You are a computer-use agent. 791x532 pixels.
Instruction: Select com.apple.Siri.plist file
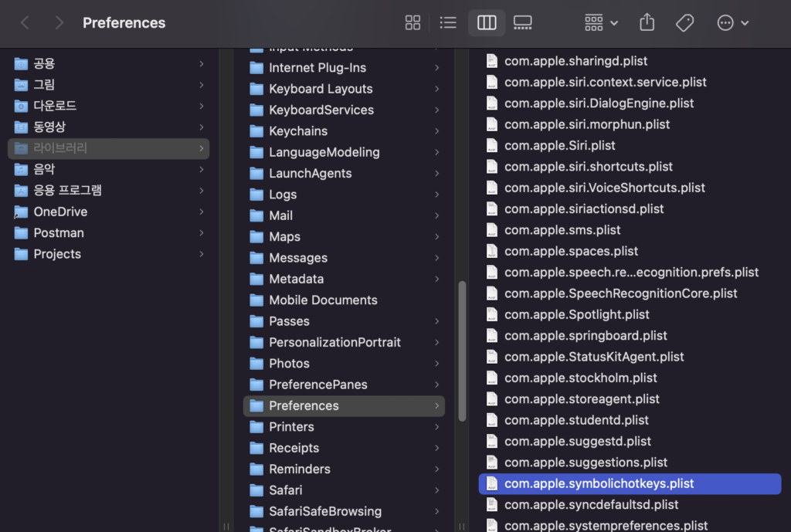559,146
